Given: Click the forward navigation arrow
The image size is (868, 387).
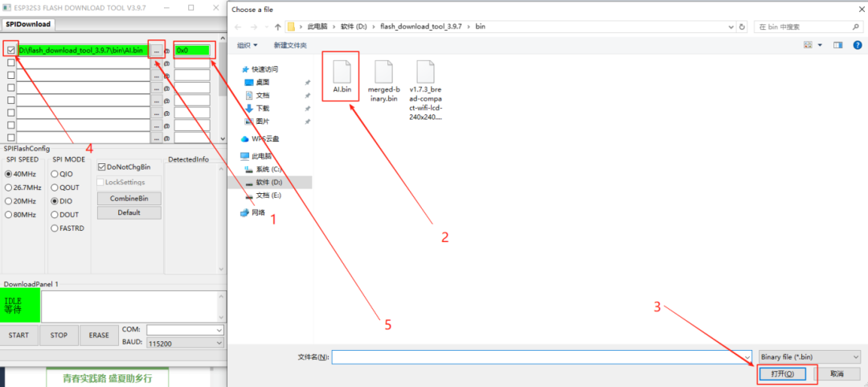Looking at the screenshot, I should [x=253, y=27].
